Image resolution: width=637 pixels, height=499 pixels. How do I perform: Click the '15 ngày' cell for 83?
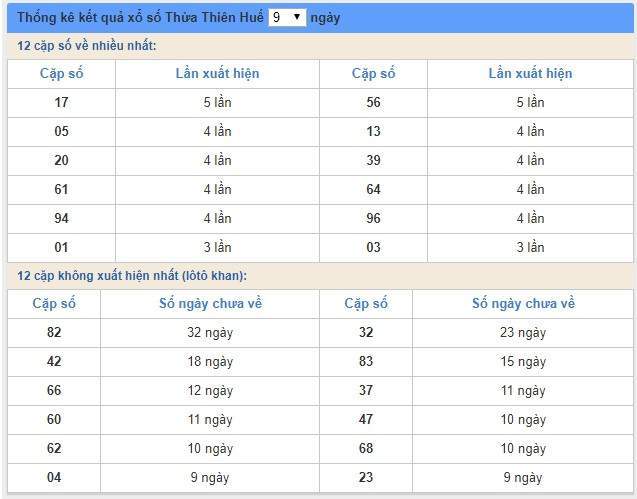523,362
